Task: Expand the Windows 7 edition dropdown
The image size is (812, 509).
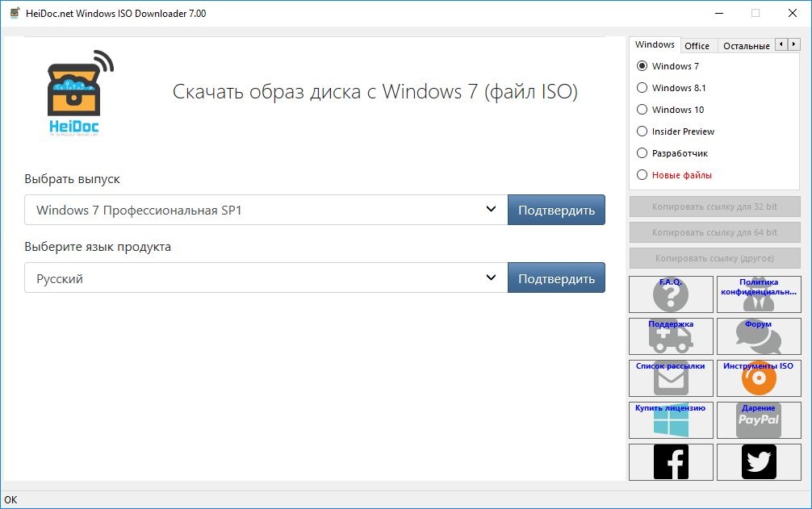Action: click(266, 211)
